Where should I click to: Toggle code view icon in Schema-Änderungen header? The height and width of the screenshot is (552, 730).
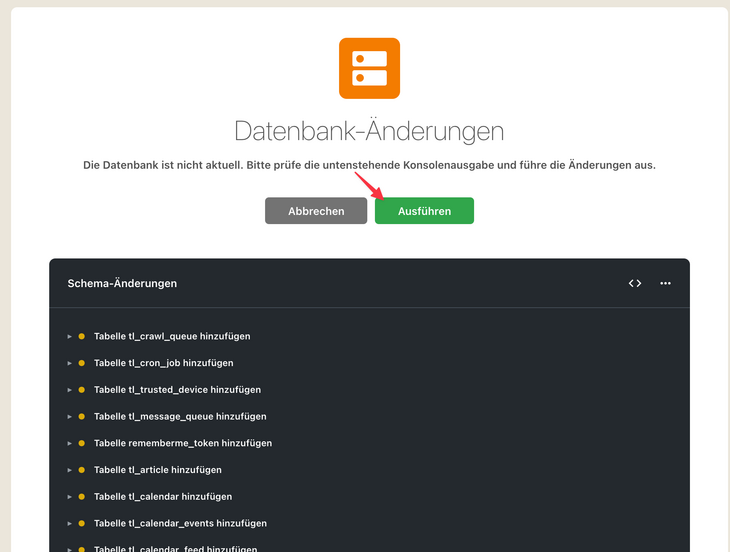(635, 283)
